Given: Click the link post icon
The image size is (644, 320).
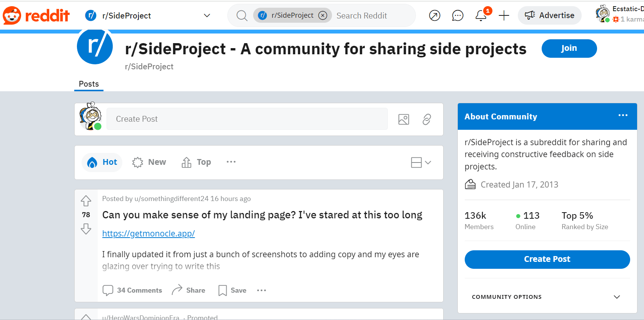Looking at the screenshot, I should click(427, 119).
